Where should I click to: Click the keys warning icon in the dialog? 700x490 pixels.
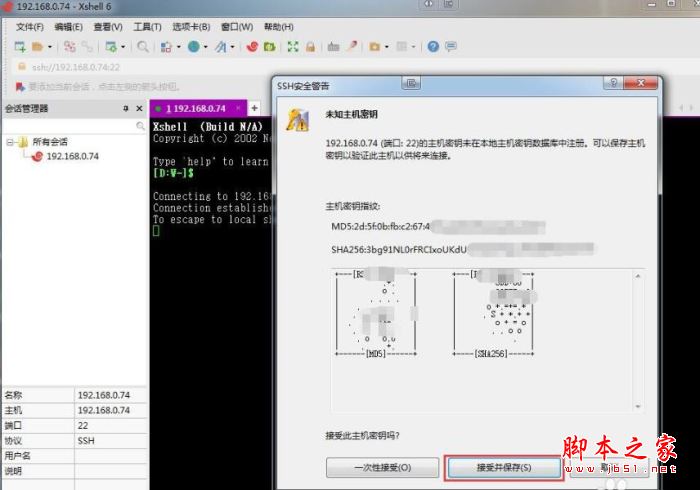tap(298, 120)
